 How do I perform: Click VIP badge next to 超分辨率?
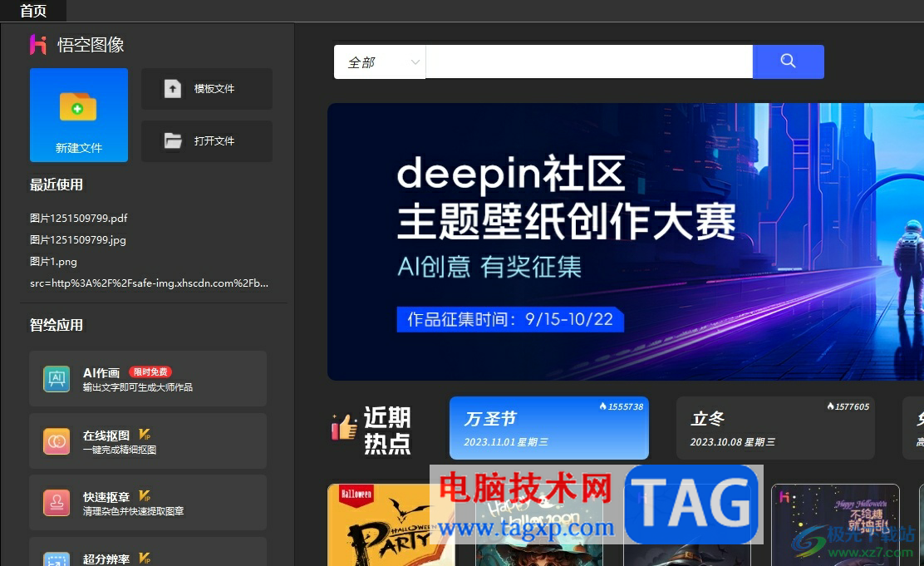[x=145, y=557]
